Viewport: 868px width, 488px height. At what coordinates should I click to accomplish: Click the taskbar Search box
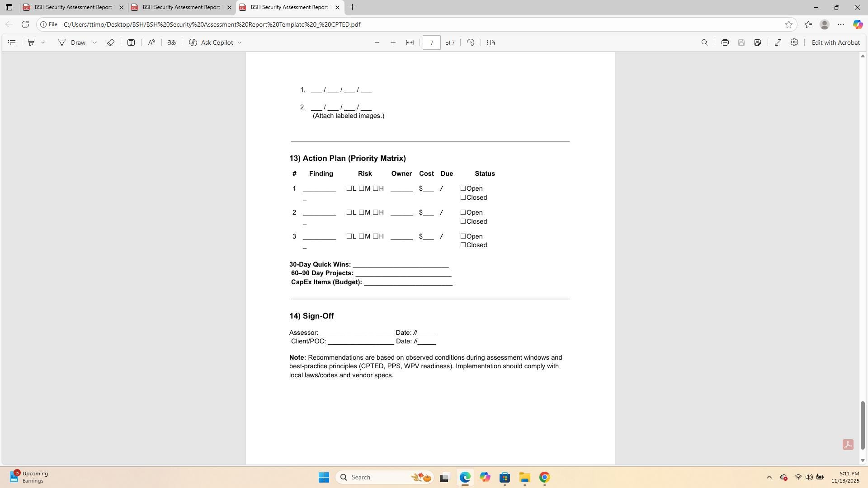coord(384,477)
